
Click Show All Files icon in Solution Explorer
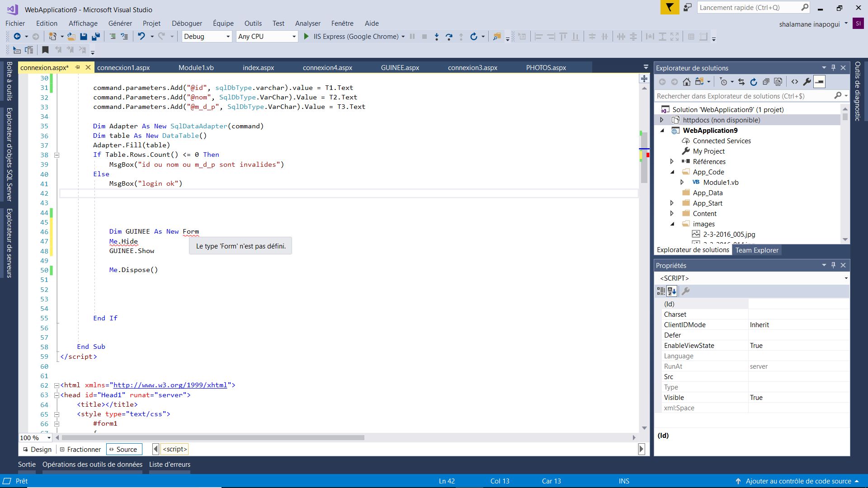pyautogui.click(x=778, y=82)
